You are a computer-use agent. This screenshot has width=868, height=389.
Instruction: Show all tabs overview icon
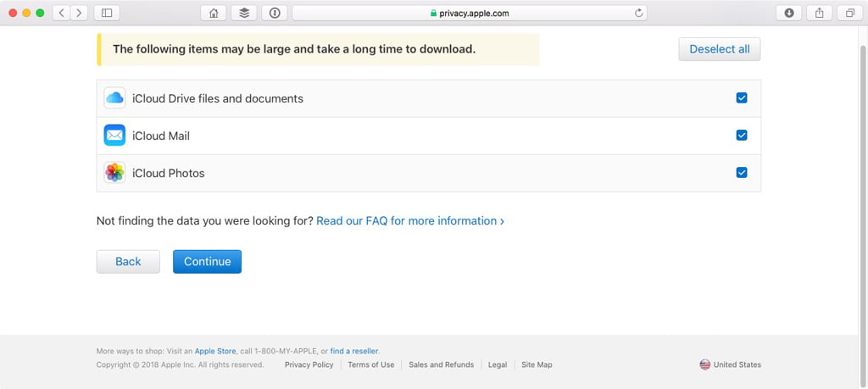point(849,13)
